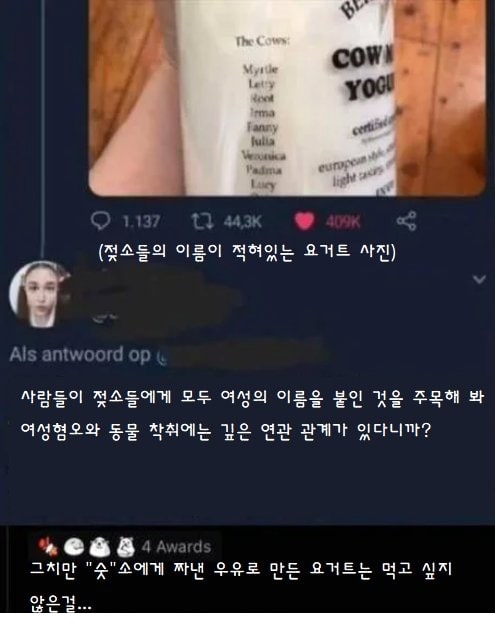The height and width of the screenshot is (625, 495).
Task: Click the second round award icon
Action: pos(74,547)
